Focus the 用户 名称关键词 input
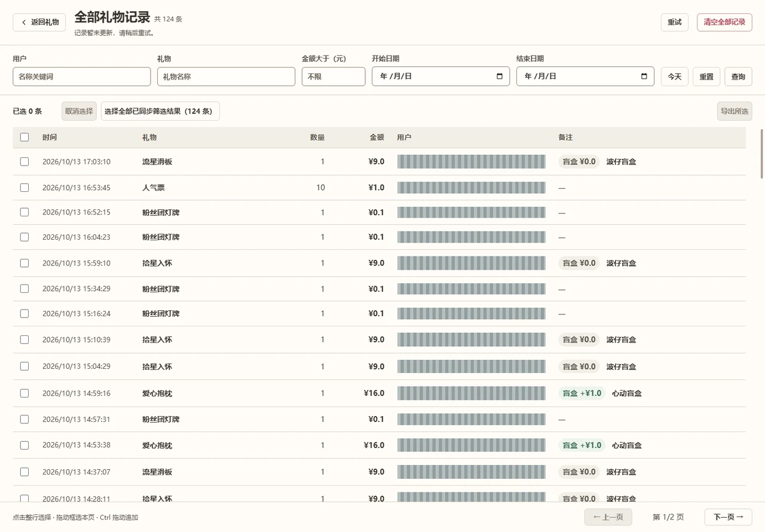The image size is (765, 532). coord(82,77)
